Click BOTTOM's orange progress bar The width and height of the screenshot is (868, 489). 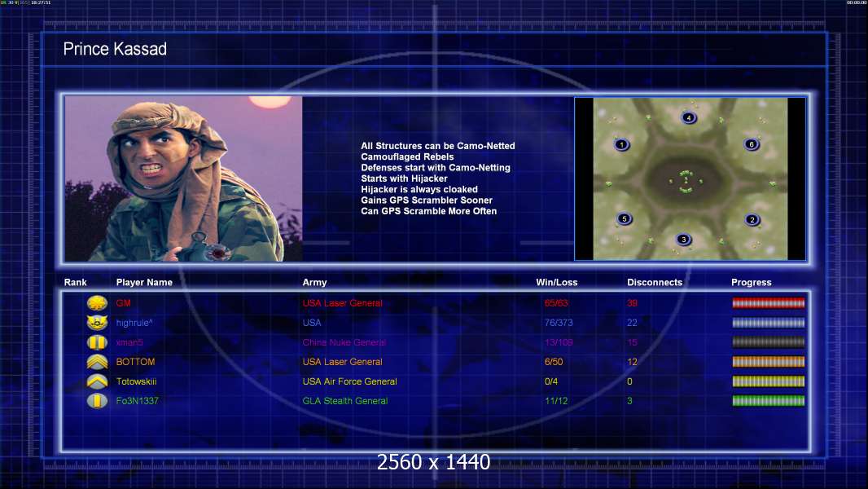coord(769,362)
